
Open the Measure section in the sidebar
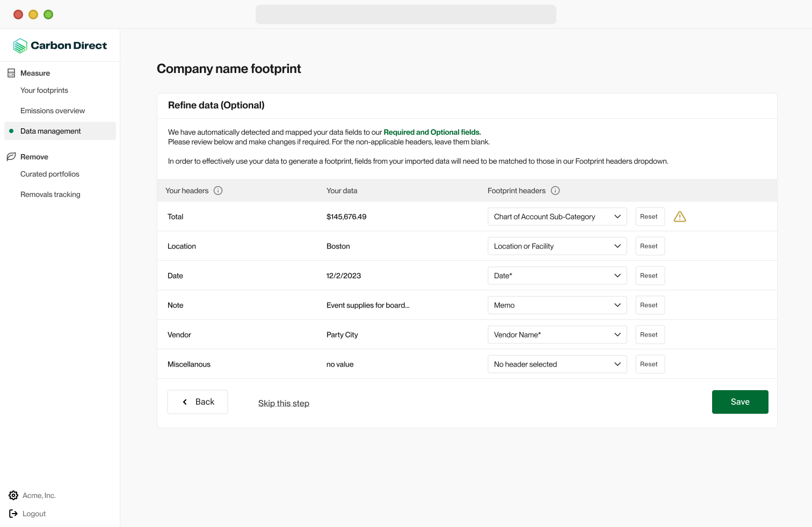(x=35, y=73)
